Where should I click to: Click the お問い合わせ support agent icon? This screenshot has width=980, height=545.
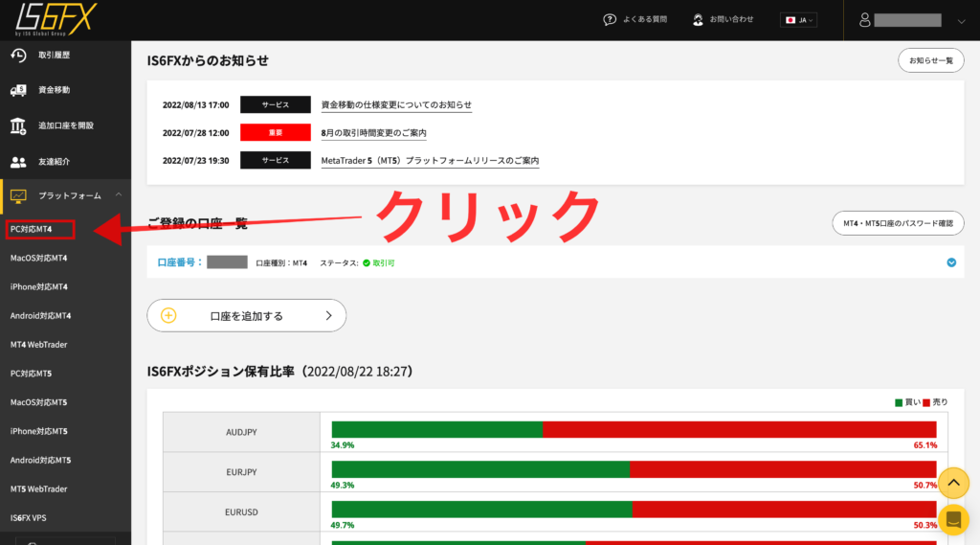click(x=698, y=20)
